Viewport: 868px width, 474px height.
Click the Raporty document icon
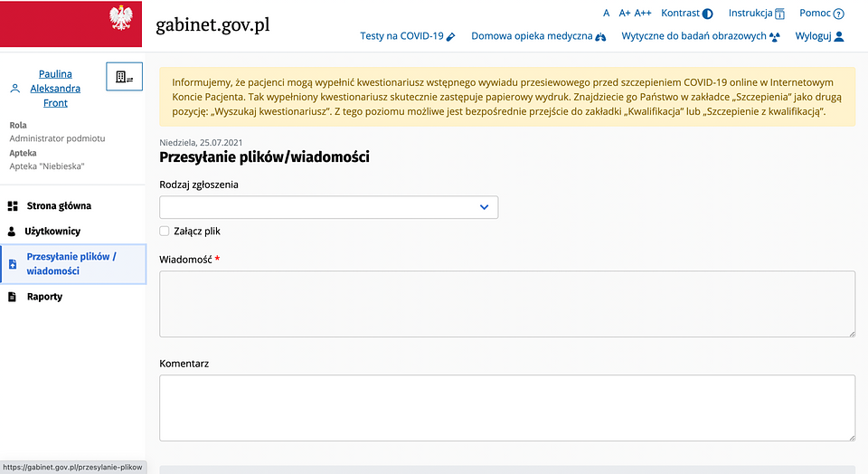click(x=12, y=297)
